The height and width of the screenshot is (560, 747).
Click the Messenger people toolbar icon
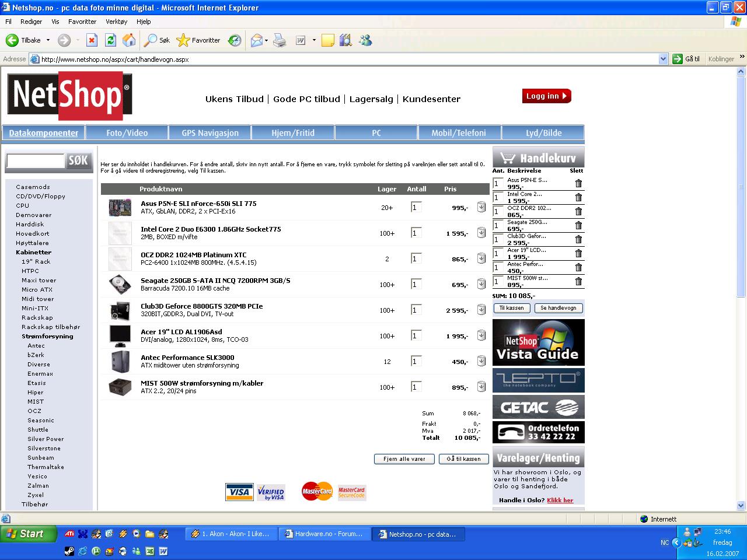pyautogui.click(x=366, y=40)
